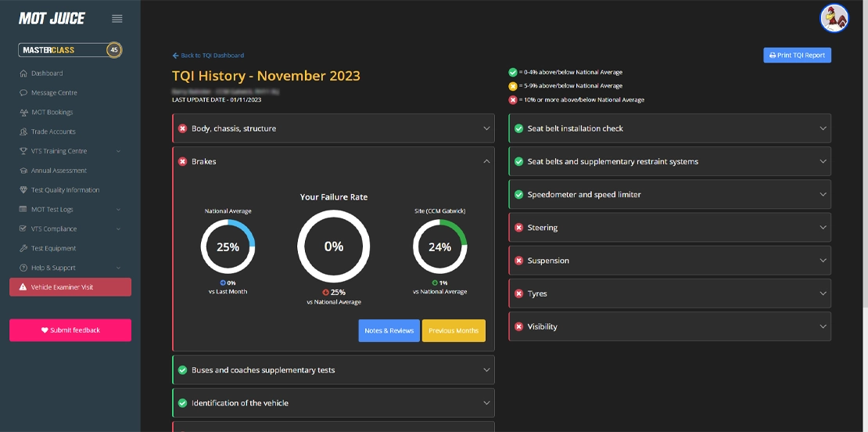Click the Help & Support question icon
The image size is (868, 432).
point(23,268)
